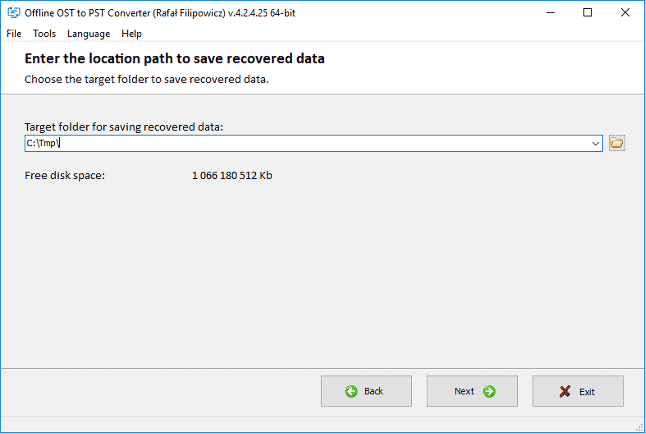Viewport: 646px width, 434px height.
Task: Click the app icon in title bar
Action: tap(14, 13)
